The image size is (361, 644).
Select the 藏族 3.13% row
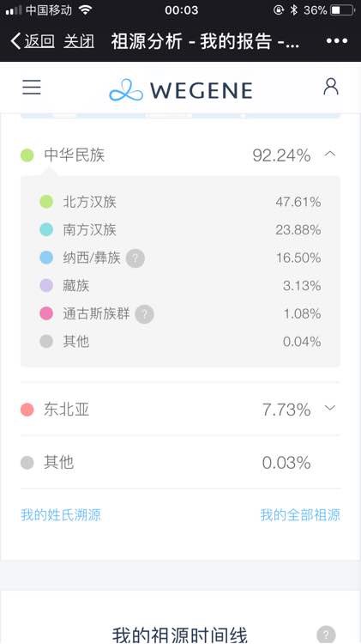click(x=180, y=285)
